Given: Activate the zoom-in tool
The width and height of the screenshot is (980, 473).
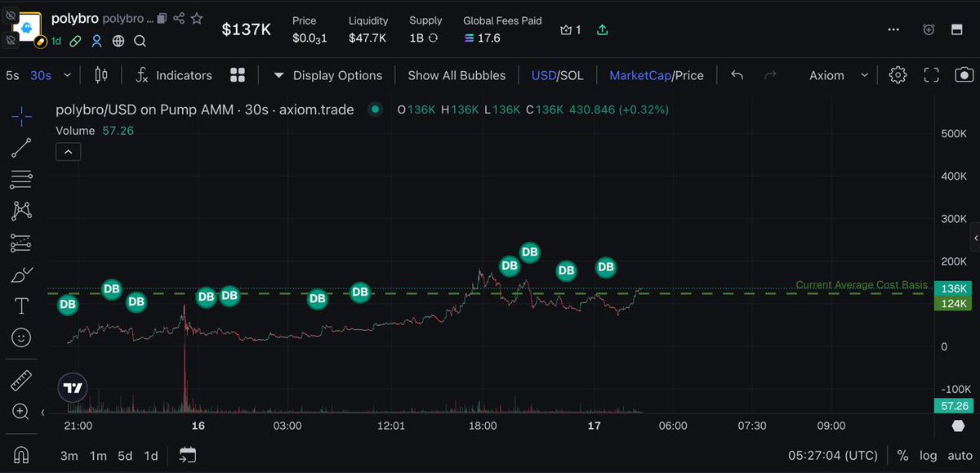Looking at the screenshot, I should (x=22, y=412).
